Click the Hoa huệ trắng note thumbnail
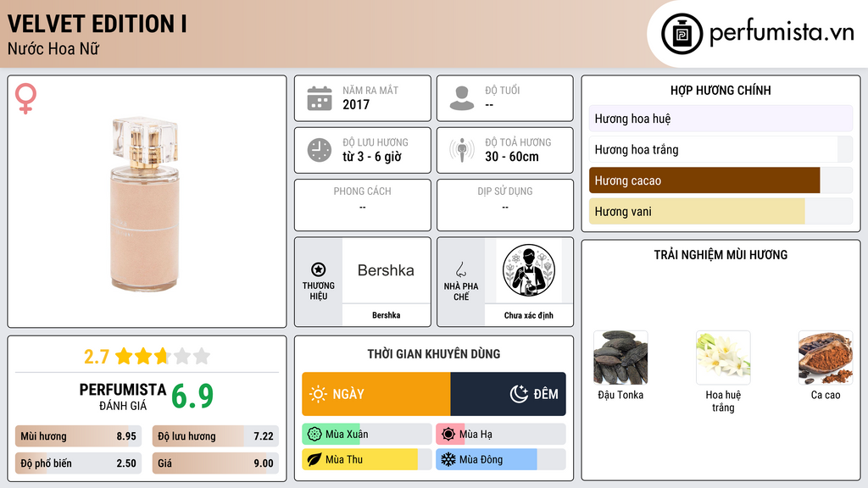Screen dimensions: 868x488 (723, 358)
